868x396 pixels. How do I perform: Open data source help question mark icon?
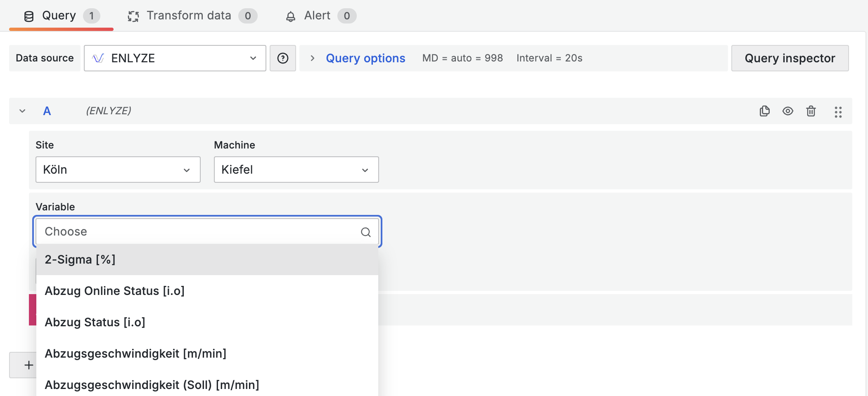tap(282, 58)
